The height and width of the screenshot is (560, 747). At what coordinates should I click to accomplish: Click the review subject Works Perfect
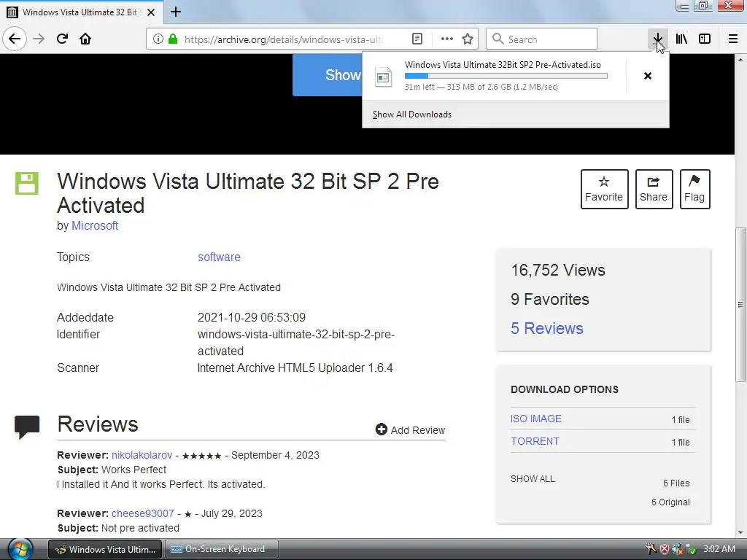(134, 470)
